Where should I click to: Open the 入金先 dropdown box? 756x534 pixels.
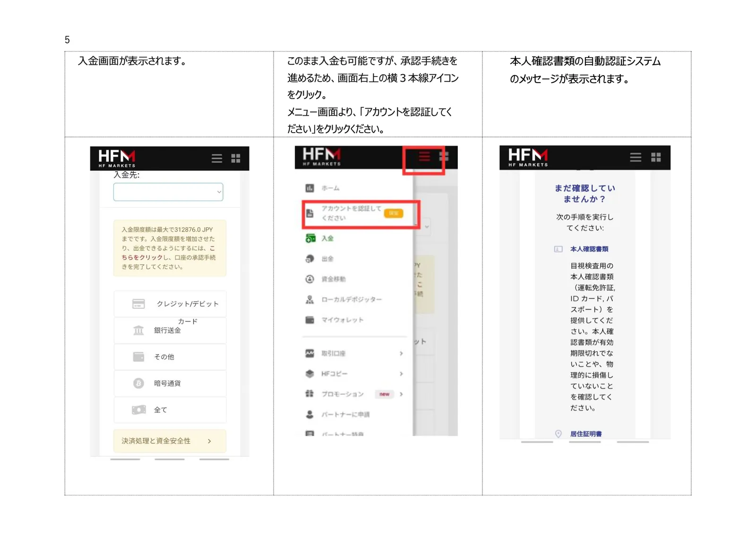pos(168,192)
